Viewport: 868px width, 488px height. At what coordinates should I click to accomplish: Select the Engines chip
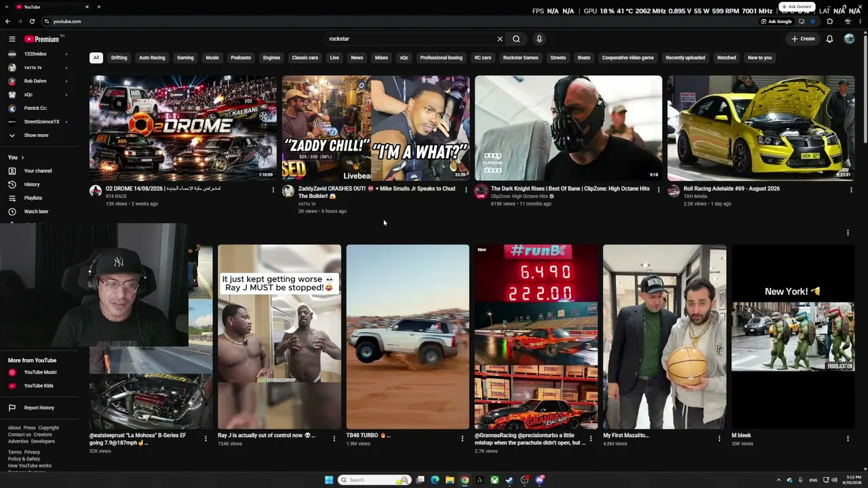(271, 58)
